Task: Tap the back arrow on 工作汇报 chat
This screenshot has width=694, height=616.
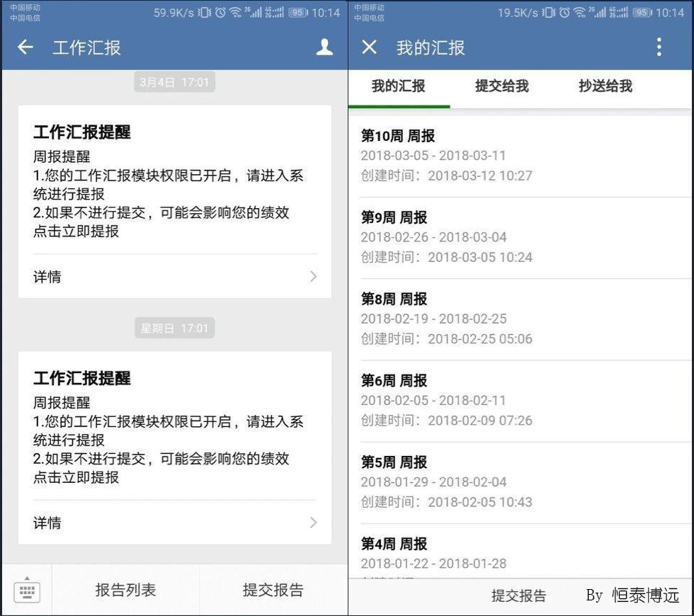Action: (x=25, y=47)
